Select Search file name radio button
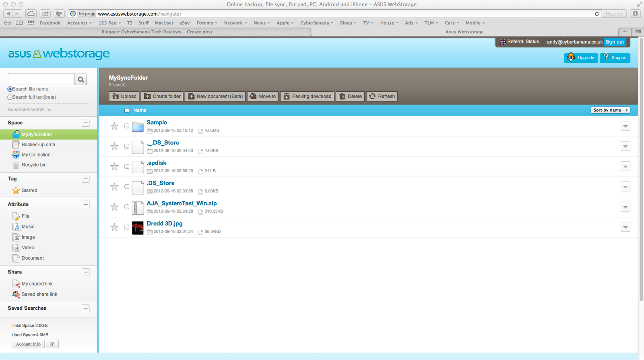Viewport: 644px width, 360px height. [x=10, y=89]
